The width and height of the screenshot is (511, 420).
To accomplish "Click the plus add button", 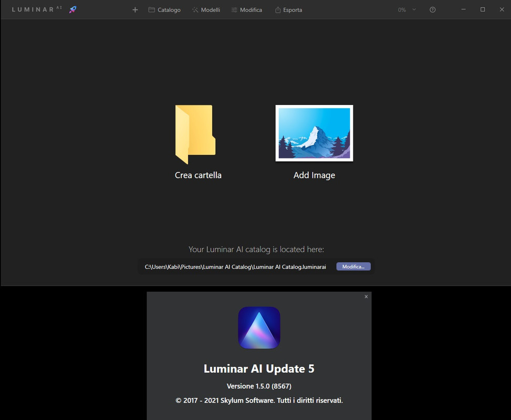I will [135, 10].
